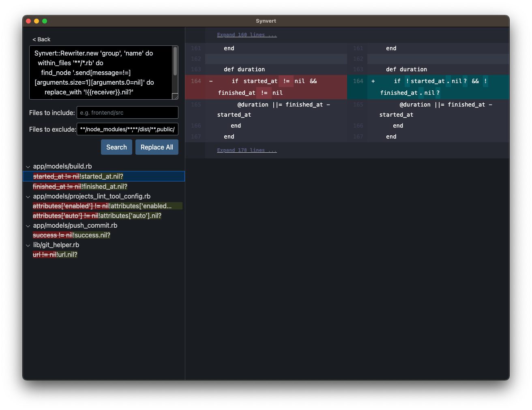
Task: Click 'def duration' in the right diff pane
Action: (x=406, y=69)
